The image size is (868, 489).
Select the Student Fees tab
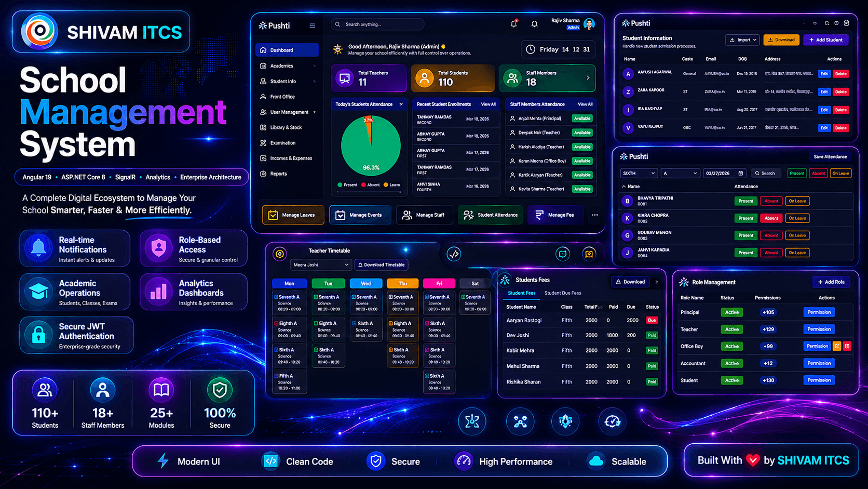(521, 293)
